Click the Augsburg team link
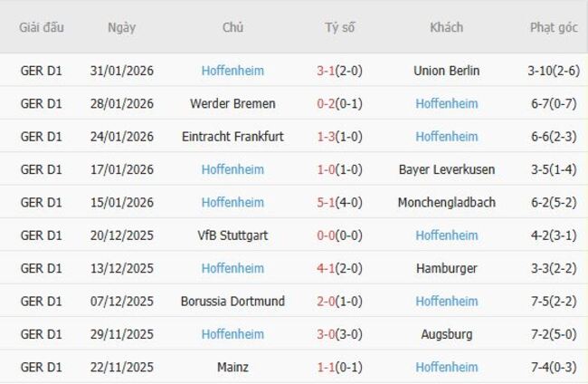 coord(446,334)
